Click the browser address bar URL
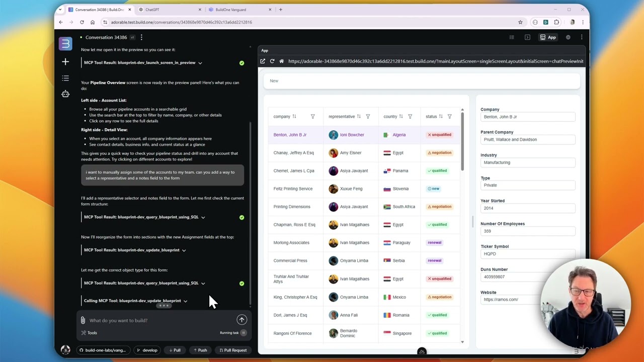 click(181, 22)
